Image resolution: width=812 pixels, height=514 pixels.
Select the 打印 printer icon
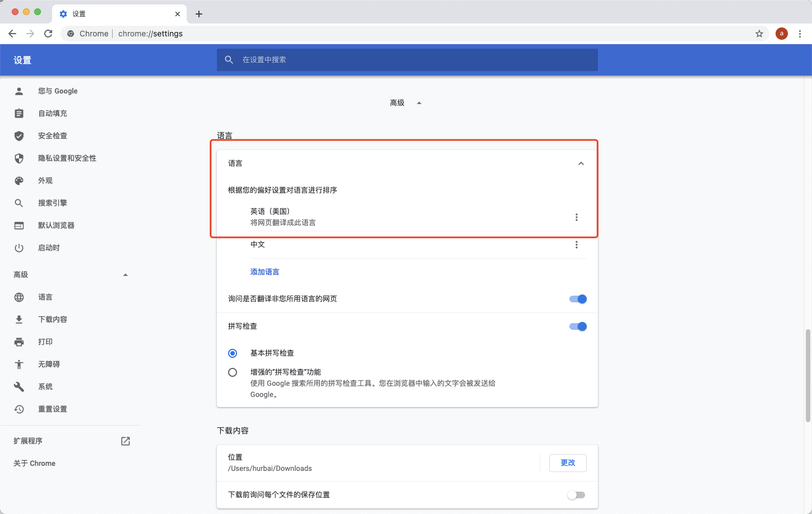coord(19,342)
